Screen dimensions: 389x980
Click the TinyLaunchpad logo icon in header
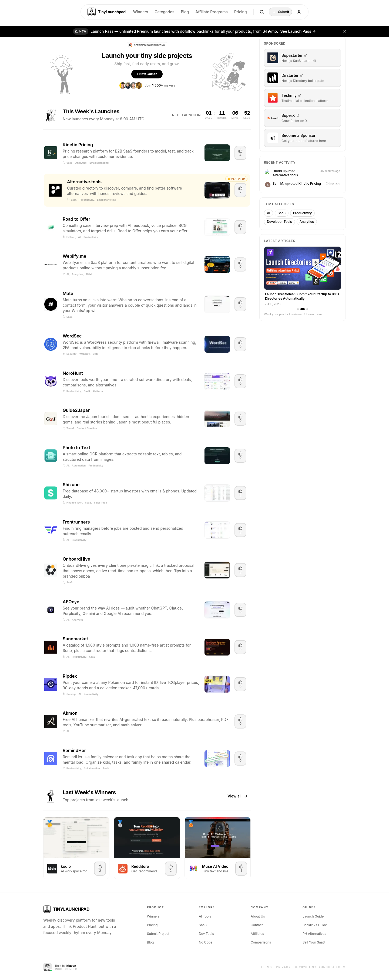(x=92, y=12)
